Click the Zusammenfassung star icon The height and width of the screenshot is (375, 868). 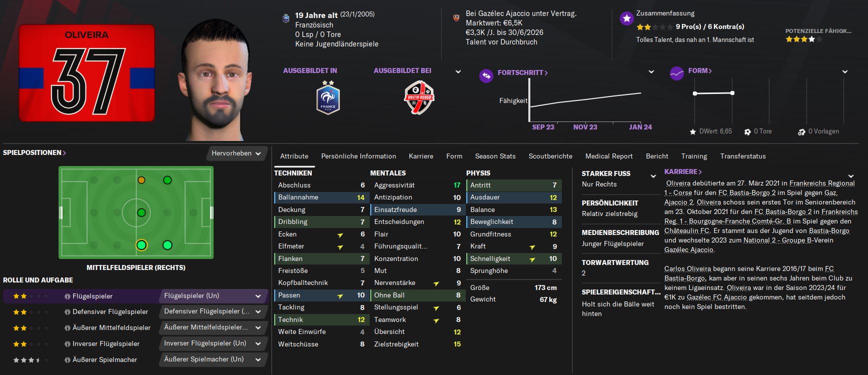pyautogui.click(x=626, y=19)
